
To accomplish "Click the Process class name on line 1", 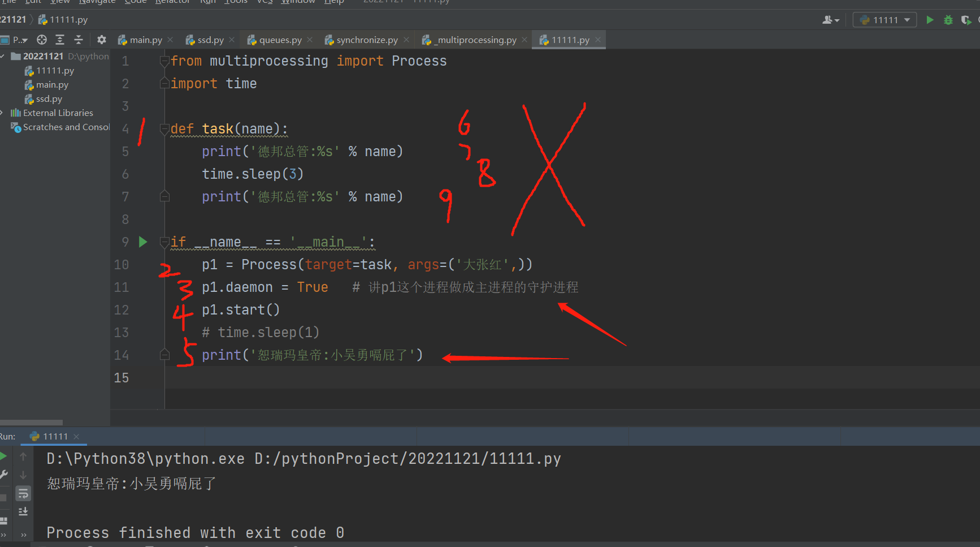I will (419, 61).
